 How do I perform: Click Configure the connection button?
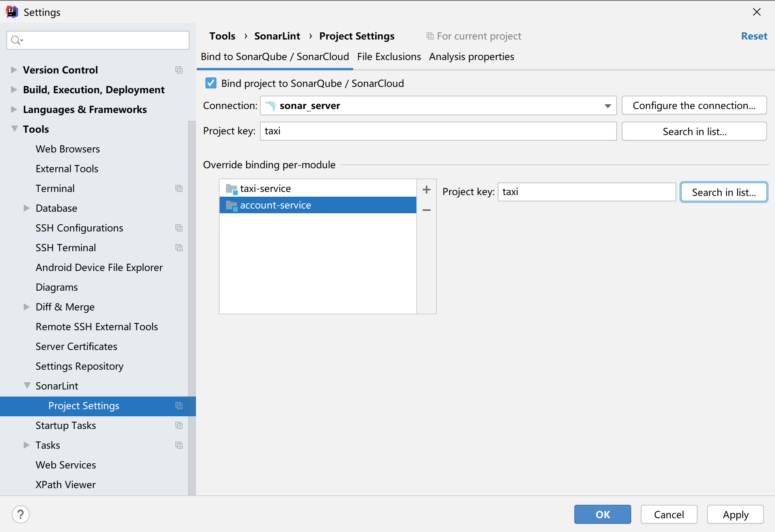(694, 106)
